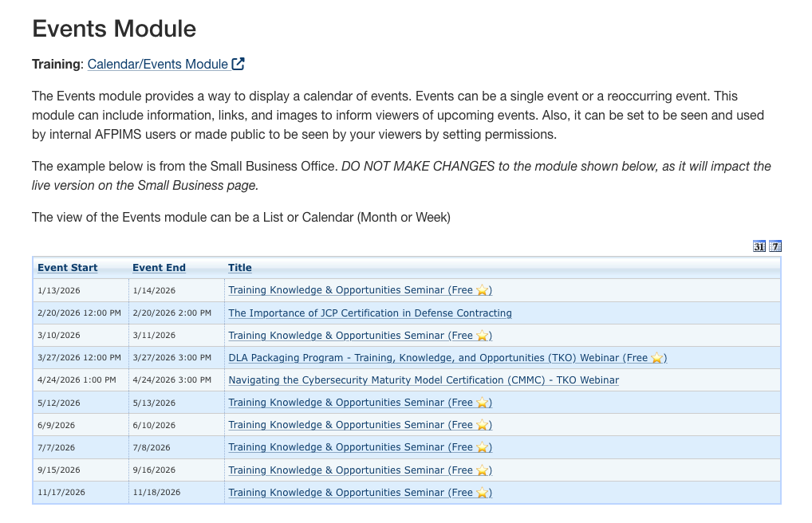Click star icon in 1/13/2026 seminar row
Image resolution: width=812 pixels, height=523 pixels.
pos(482,291)
